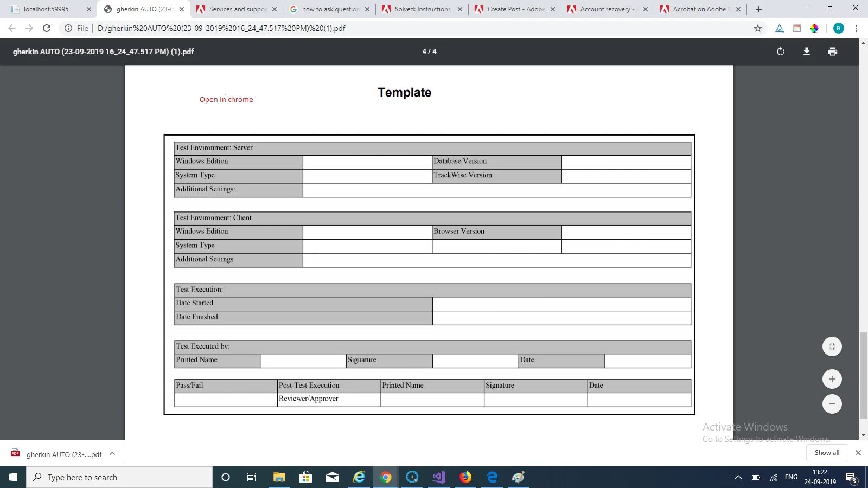Open Firefox from the taskbar
The height and width of the screenshot is (488, 868).
point(465,477)
